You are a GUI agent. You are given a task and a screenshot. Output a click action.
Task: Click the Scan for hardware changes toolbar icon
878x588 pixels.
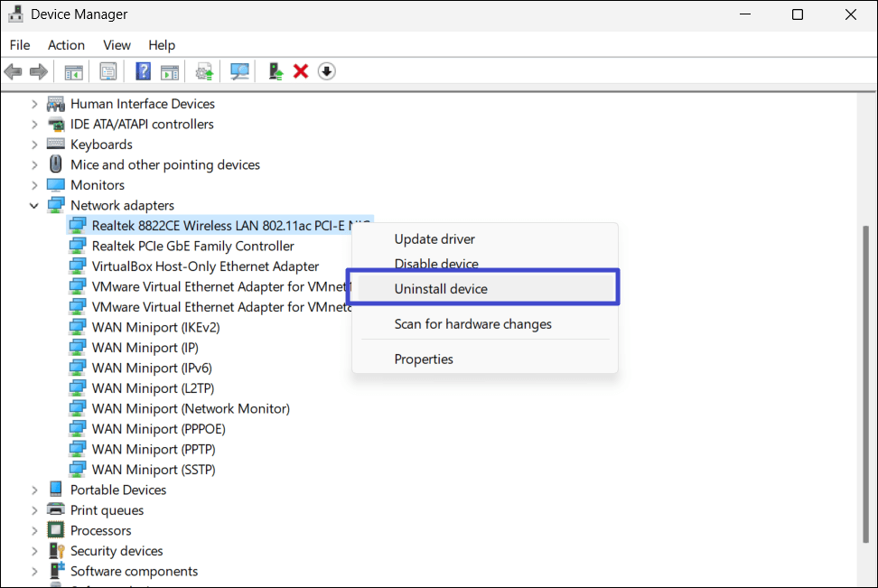tap(238, 71)
